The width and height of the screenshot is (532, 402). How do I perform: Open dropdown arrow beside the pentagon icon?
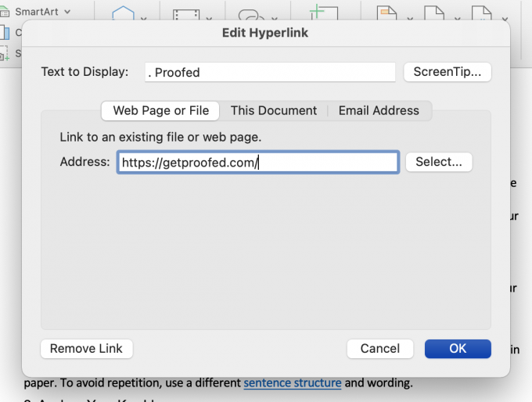[143, 17]
